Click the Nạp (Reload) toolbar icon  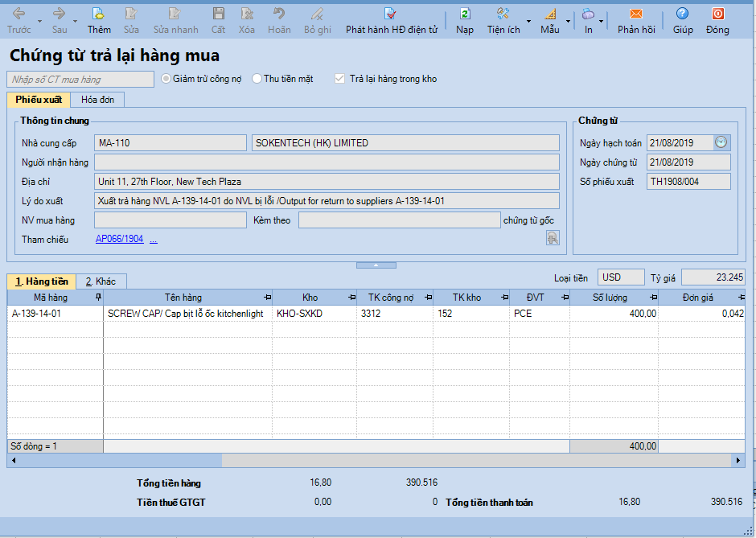tap(465, 14)
